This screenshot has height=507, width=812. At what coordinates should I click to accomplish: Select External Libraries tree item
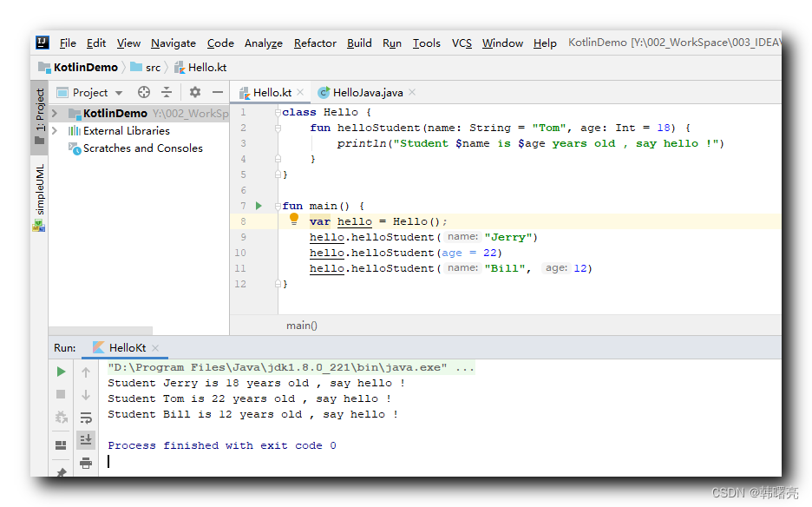point(127,130)
